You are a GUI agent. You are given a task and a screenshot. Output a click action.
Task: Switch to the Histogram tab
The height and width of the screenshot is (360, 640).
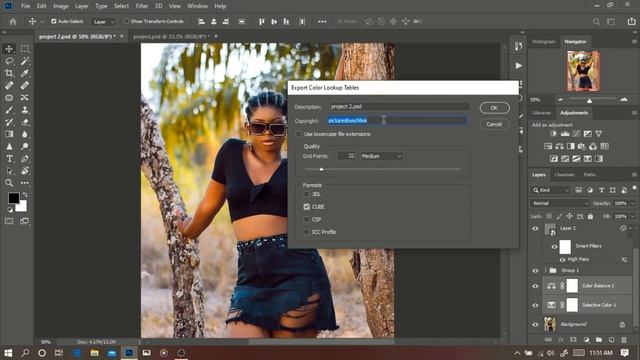[x=544, y=42]
